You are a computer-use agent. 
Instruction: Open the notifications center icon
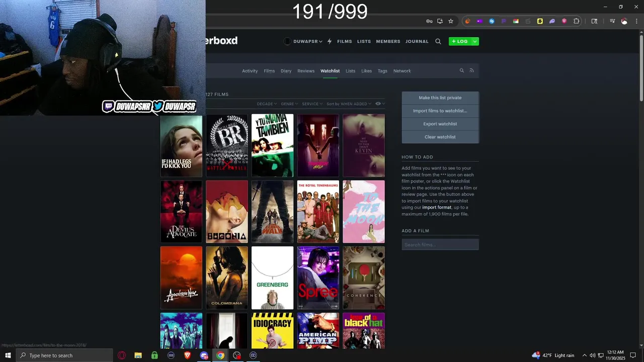[633, 355]
